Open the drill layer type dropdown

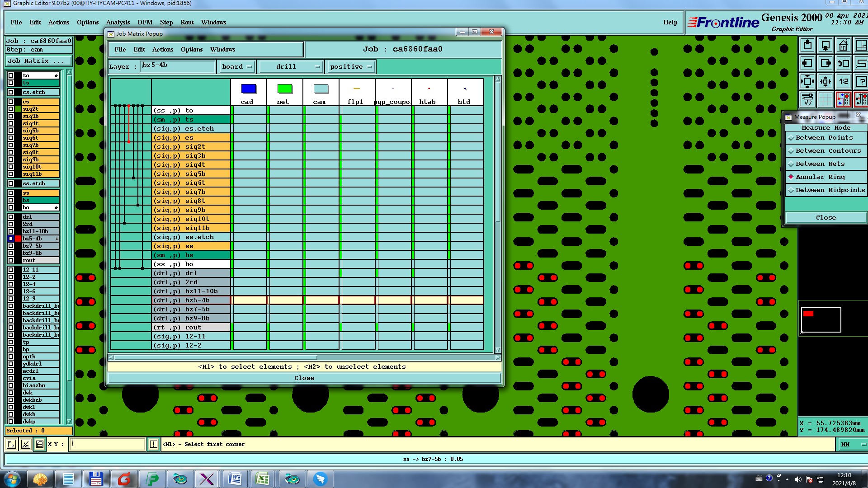click(291, 67)
